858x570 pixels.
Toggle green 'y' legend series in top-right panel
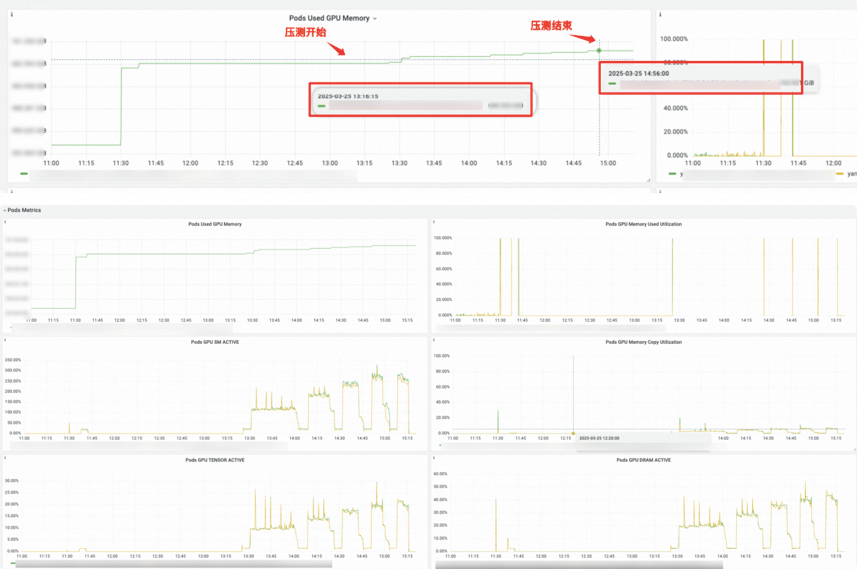coord(674,174)
